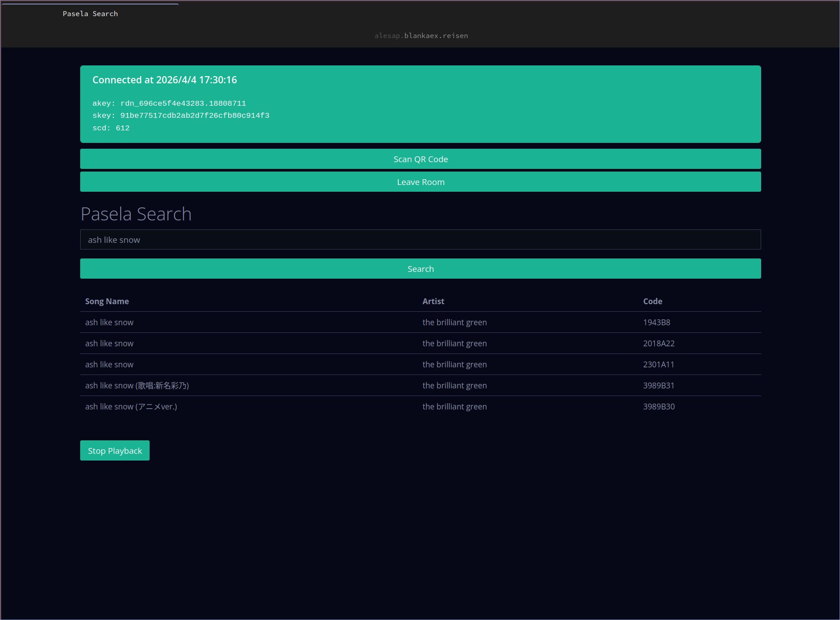This screenshot has height=620, width=840.
Task: Choose the ash like snow 歌唱:新名彩乃 version
Action: [x=137, y=386]
